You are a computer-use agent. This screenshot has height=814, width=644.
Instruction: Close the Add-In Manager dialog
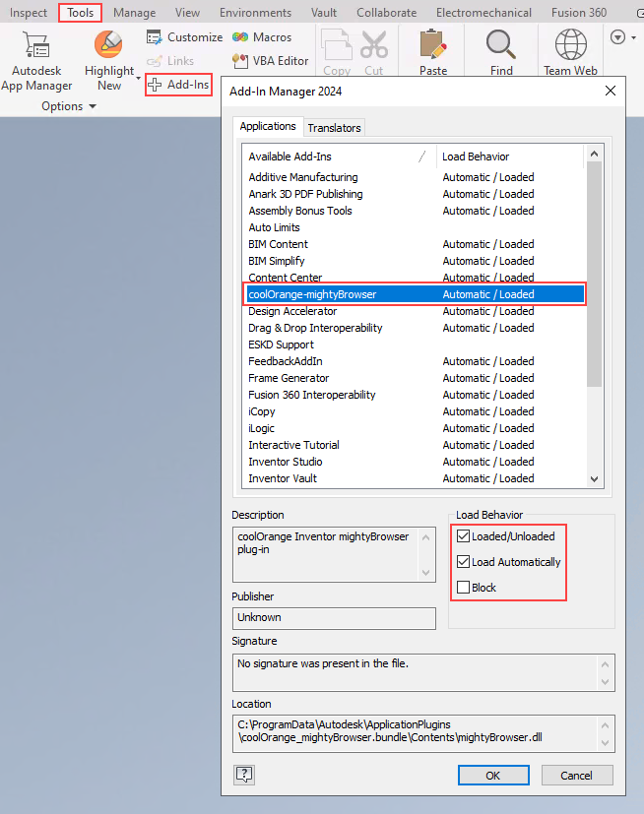611,91
